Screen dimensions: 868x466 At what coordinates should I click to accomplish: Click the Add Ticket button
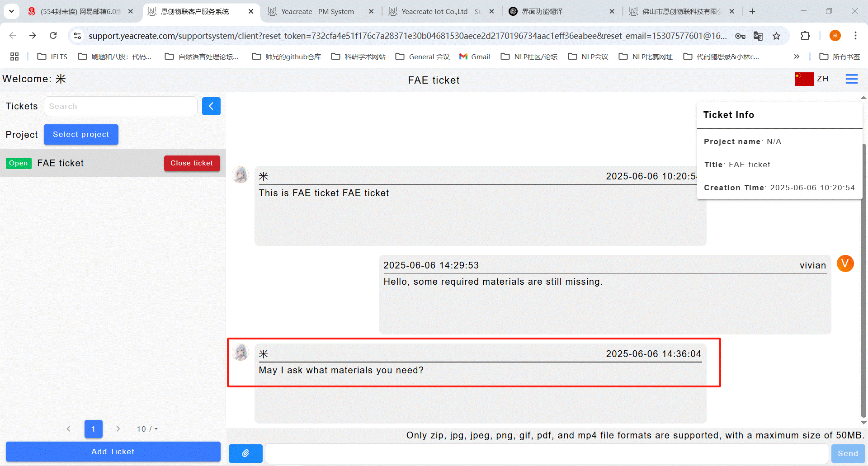tap(113, 452)
